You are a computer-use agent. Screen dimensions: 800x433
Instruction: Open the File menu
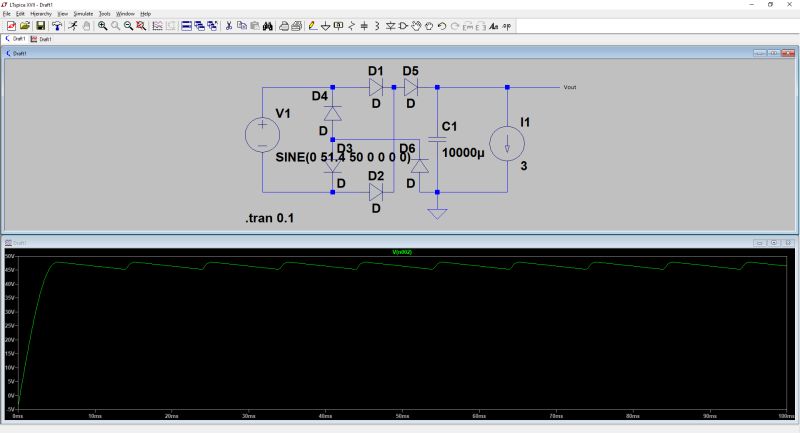[x=7, y=14]
